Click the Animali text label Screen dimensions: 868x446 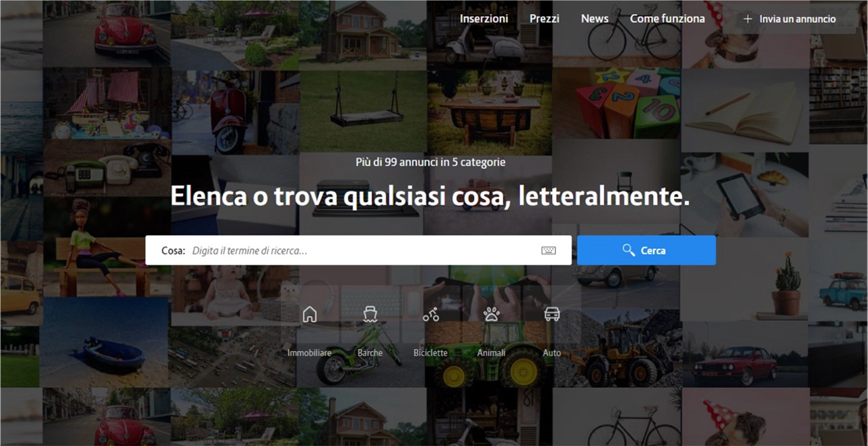pyautogui.click(x=492, y=353)
